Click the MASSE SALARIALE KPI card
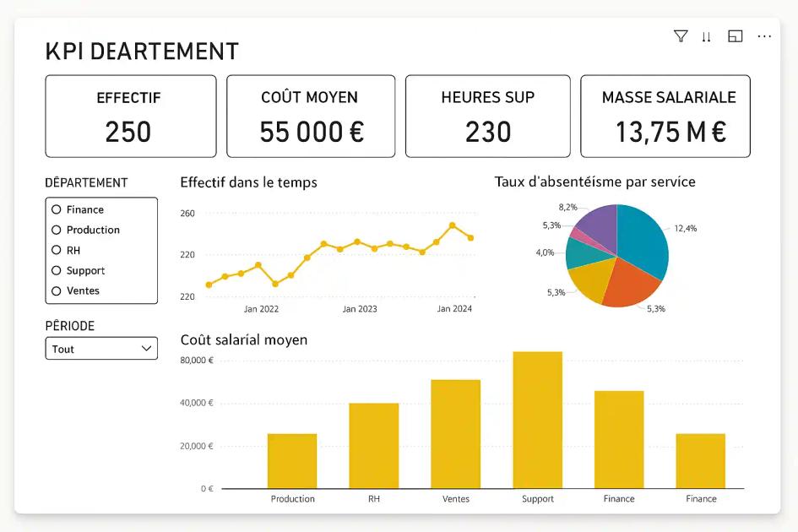This screenshot has width=798, height=532. click(x=665, y=116)
